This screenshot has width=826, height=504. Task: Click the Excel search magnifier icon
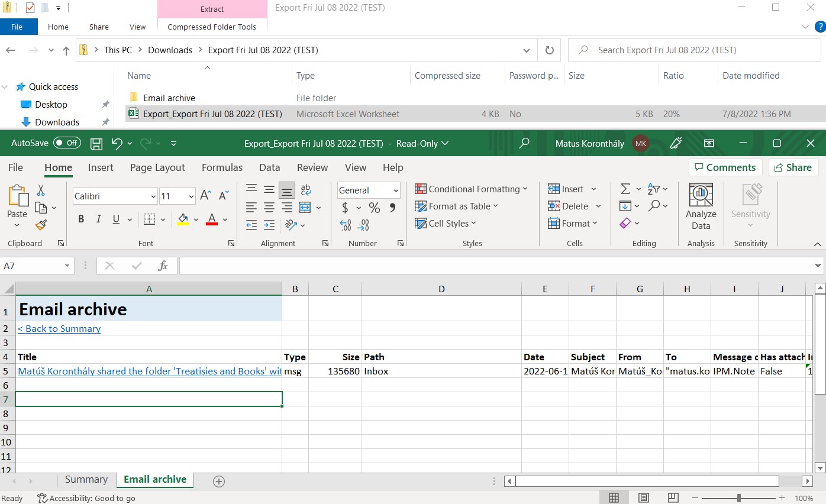coord(524,143)
